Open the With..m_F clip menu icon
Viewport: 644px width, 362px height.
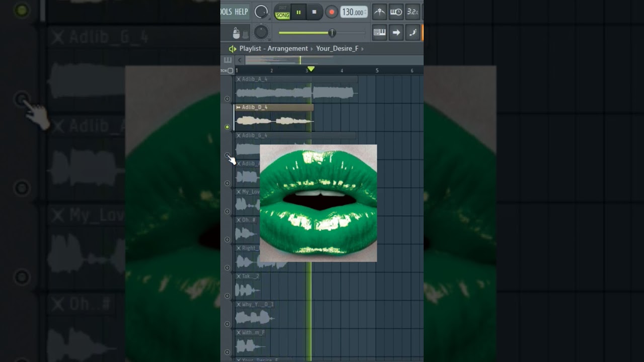238,332
